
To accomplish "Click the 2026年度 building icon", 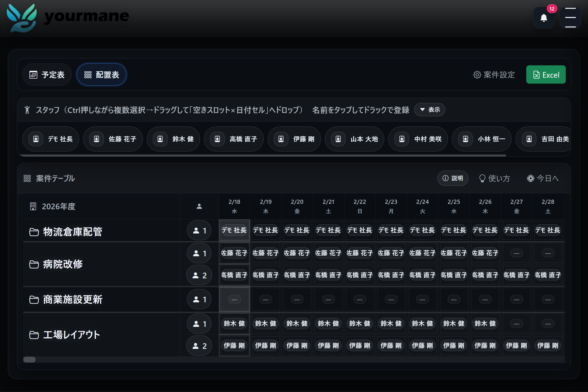I will tap(33, 206).
